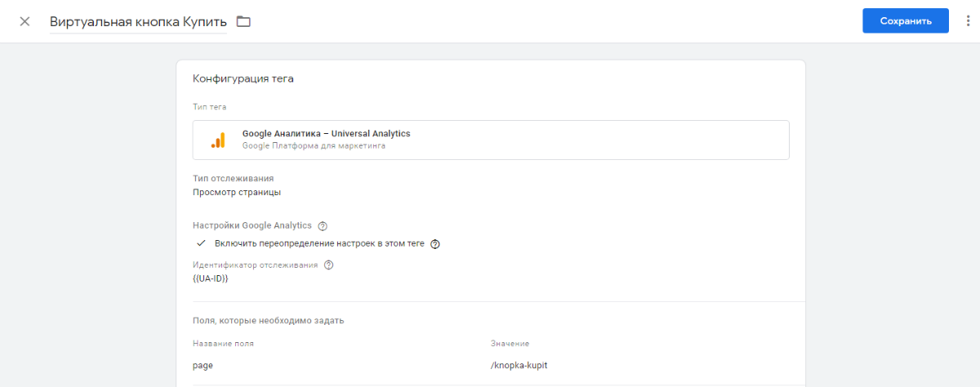Click the Название поля column header
The height and width of the screenshot is (387, 980).
pyautogui.click(x=223, y=344)
